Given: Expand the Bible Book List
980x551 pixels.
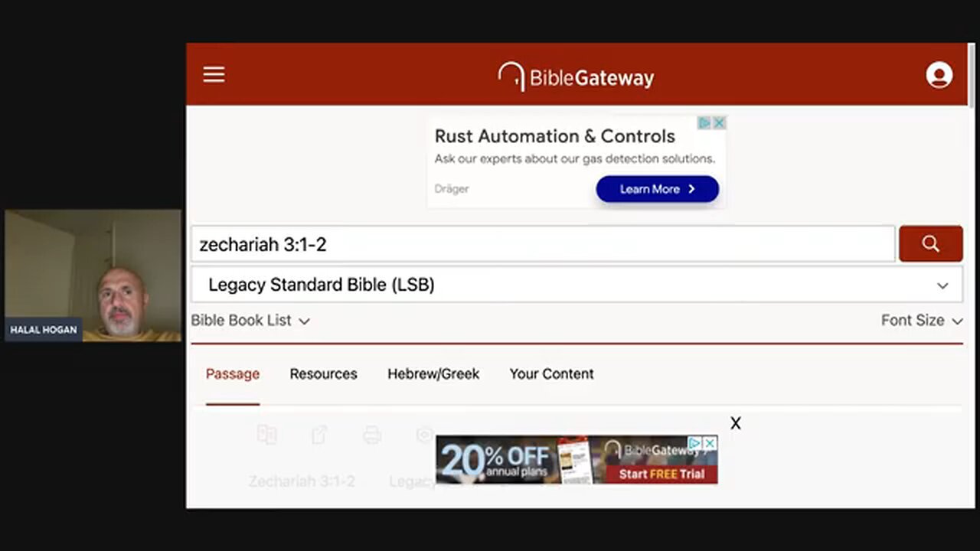Looking at the screenshot, I should 250,321.
